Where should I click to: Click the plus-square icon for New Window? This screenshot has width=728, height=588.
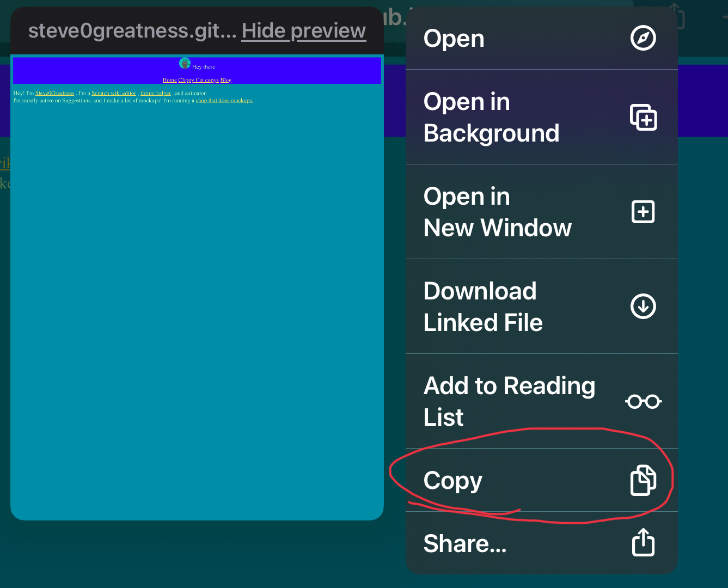point(643,212)
